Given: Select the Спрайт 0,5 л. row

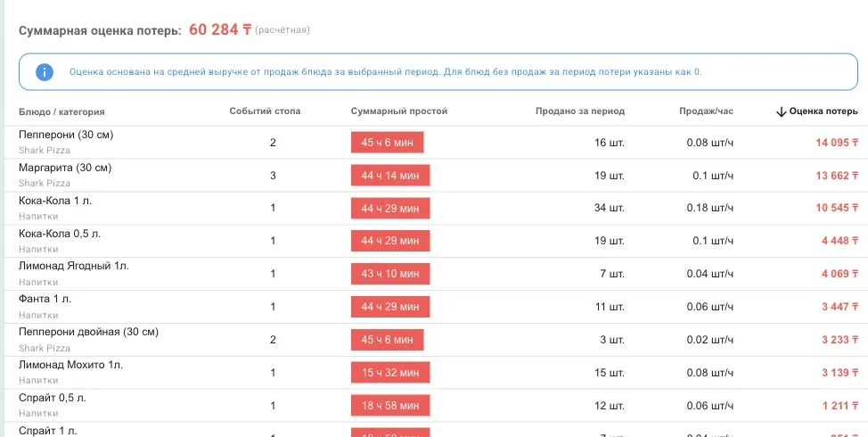Looking at the screenshot, I should point(434,406).
